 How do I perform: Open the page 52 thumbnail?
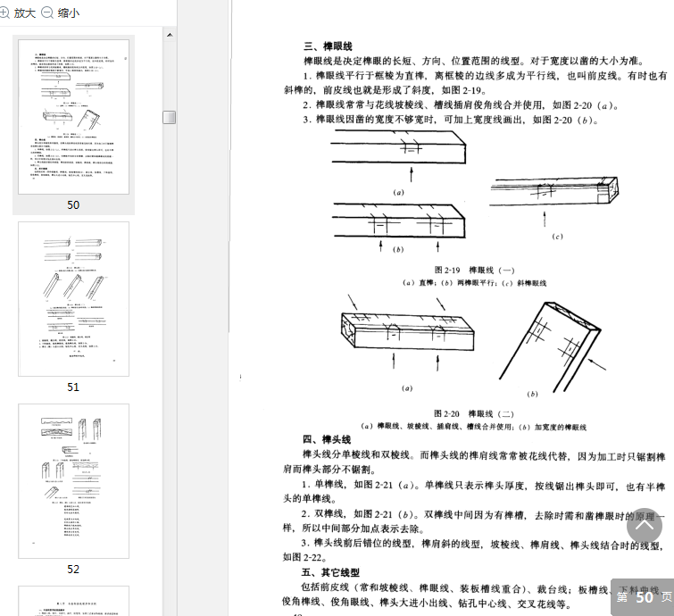coord(73,481)
